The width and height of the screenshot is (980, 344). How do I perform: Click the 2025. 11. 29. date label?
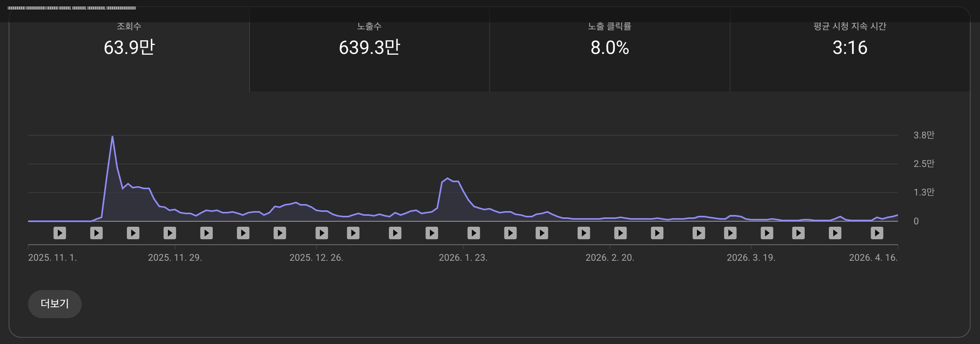coord(175,258)
